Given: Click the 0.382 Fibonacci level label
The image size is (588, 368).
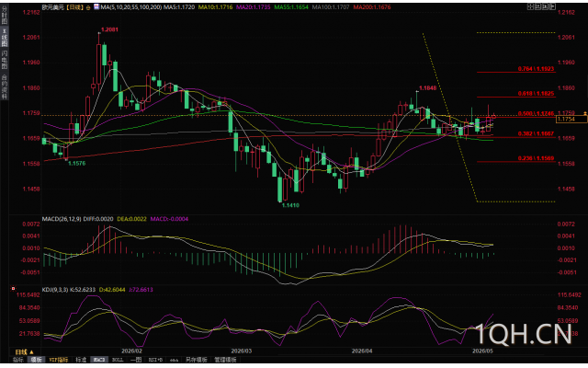Looking at the screenshot, I should tap(536, 133).
